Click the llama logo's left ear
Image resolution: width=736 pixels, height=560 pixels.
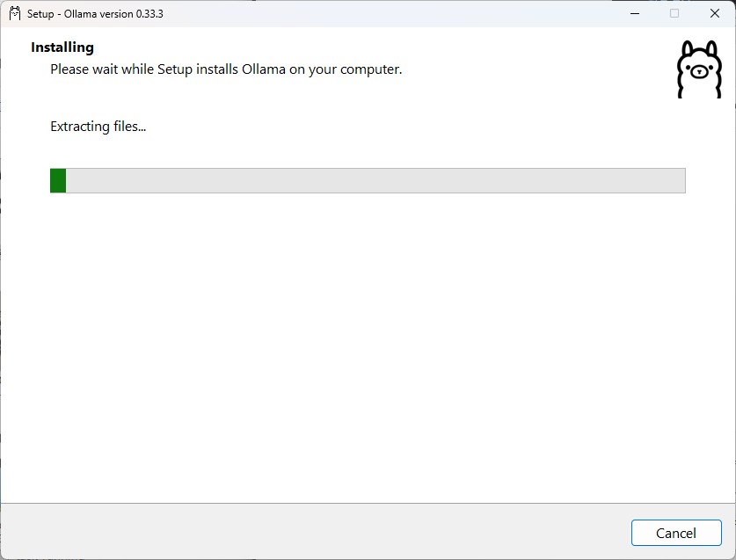click(689, 49)
